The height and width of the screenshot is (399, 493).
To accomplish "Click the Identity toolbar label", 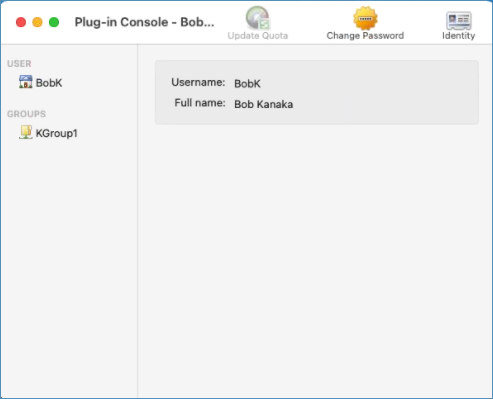I will tap(459, 36).
